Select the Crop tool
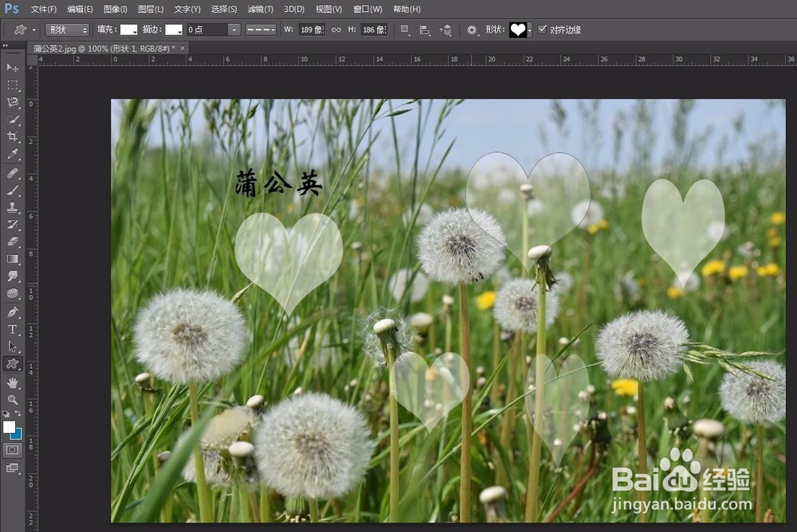Viewport: 797px width, 532px height. [x=12, y=137]
